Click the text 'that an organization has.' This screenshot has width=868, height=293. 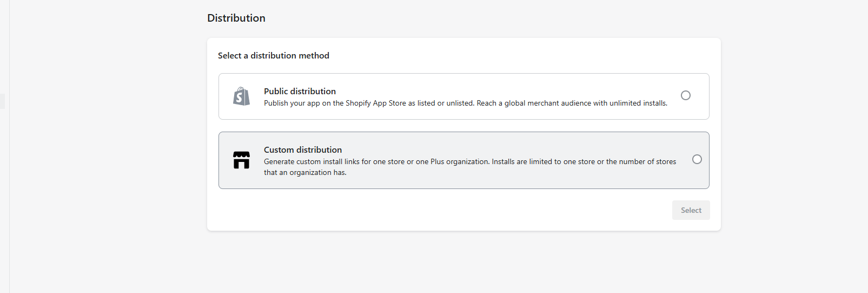(305, 172)
